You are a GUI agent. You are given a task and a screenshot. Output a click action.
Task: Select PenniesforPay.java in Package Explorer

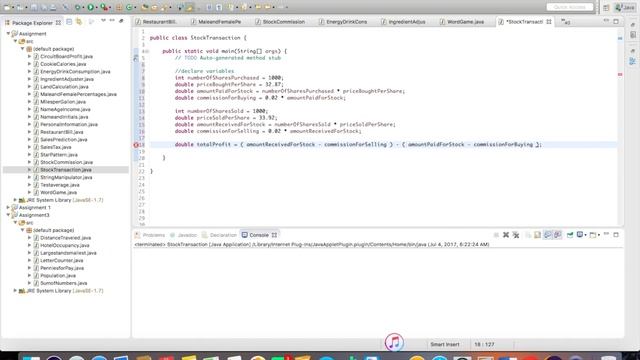[62, 268]
